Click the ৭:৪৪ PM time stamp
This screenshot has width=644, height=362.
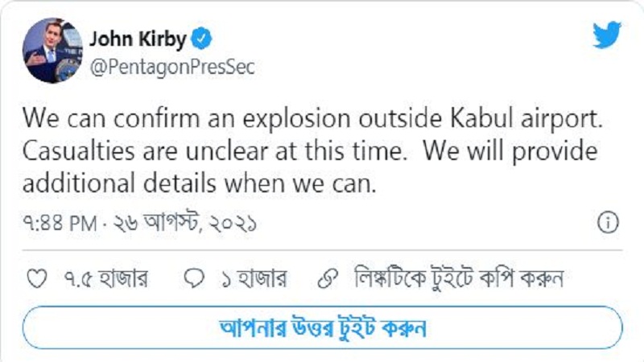[60, 224]
